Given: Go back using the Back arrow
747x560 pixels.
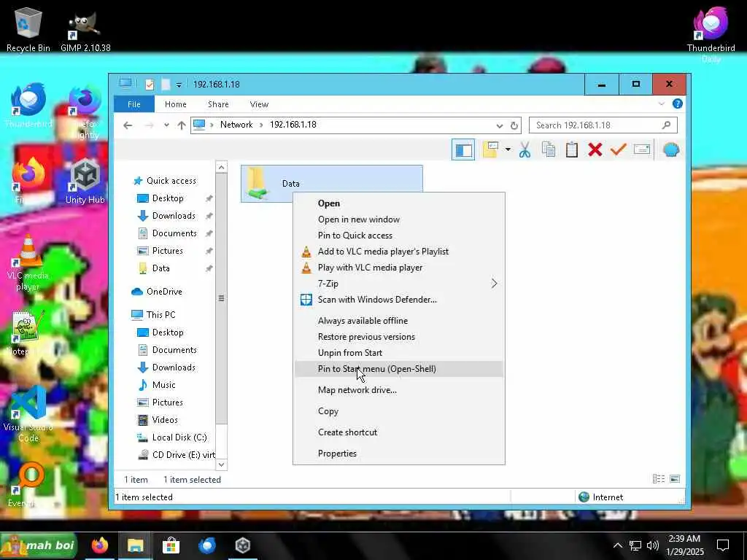Looking at the screenshot, I should 128,125.
